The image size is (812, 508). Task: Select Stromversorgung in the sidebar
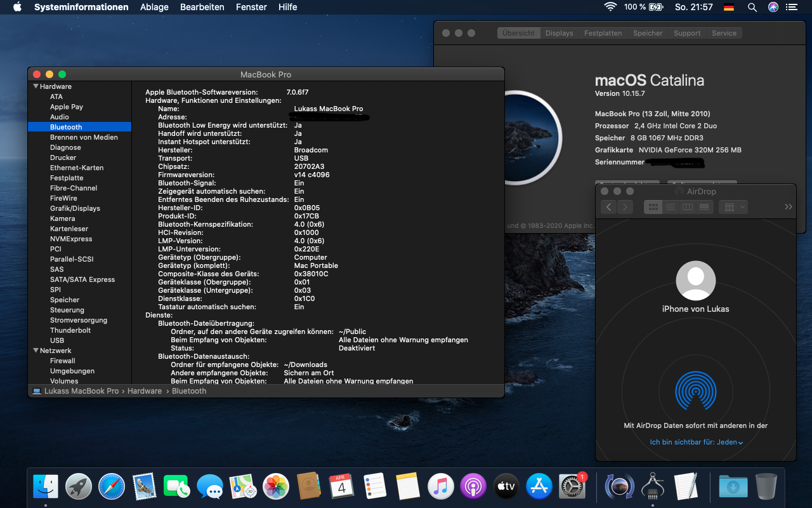coord(79,320)
